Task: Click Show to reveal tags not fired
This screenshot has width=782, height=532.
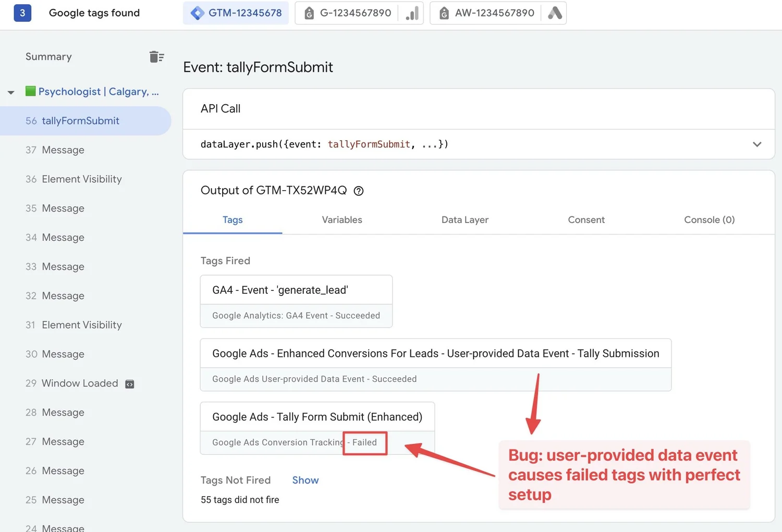Action: pos(305,480)
